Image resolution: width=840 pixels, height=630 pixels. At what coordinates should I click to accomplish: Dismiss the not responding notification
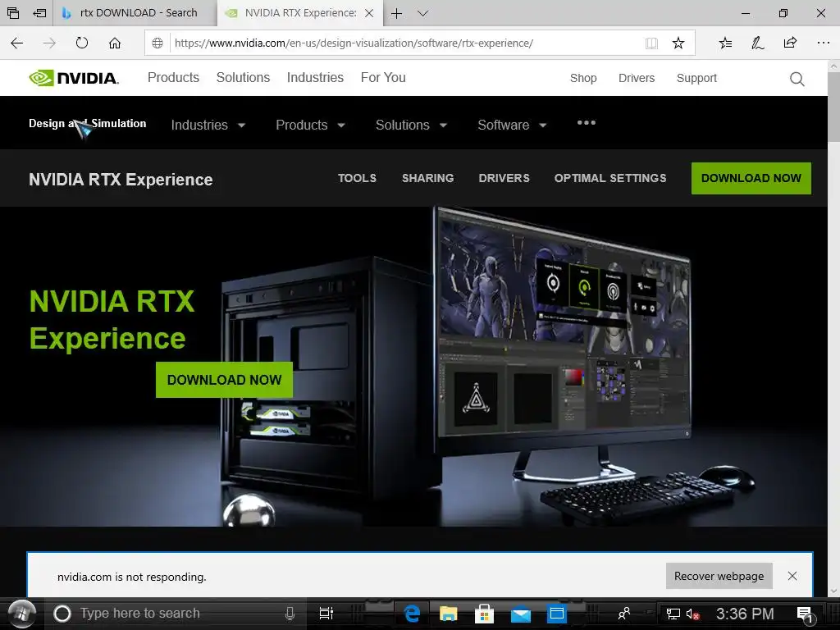pyautogui.click(x=792, y=576)
